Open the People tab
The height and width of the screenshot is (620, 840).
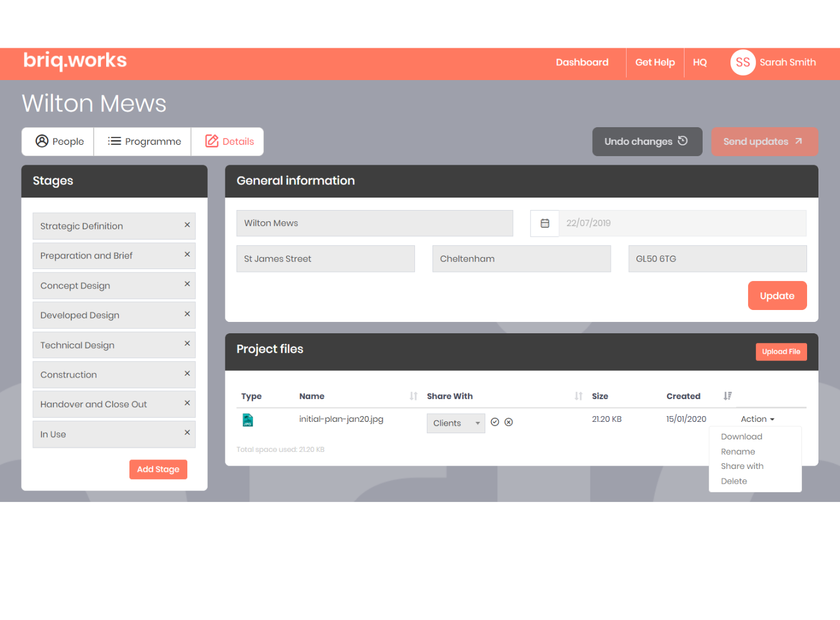[x=60, y=141]
